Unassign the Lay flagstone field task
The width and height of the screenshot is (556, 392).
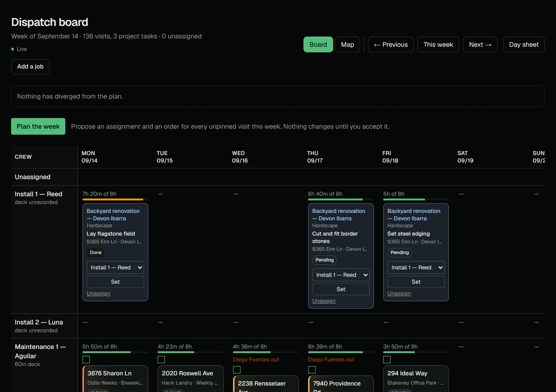click(x=98, y=294)
